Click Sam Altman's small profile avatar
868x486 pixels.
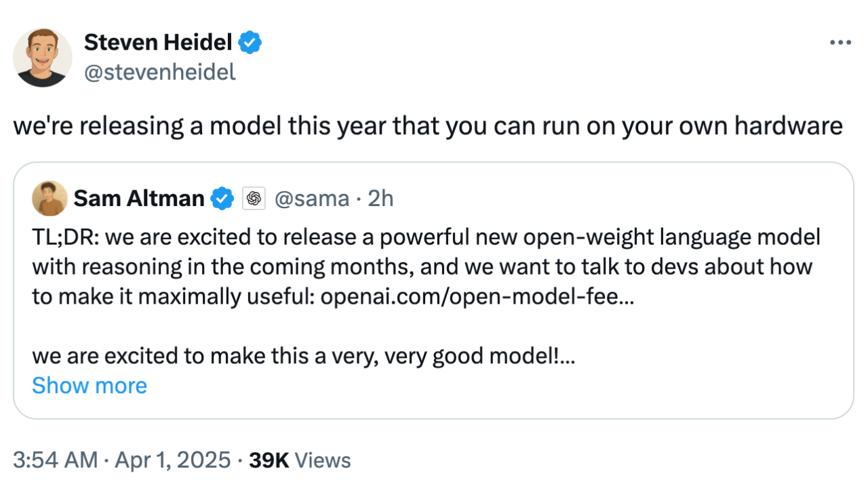(50, 199)
